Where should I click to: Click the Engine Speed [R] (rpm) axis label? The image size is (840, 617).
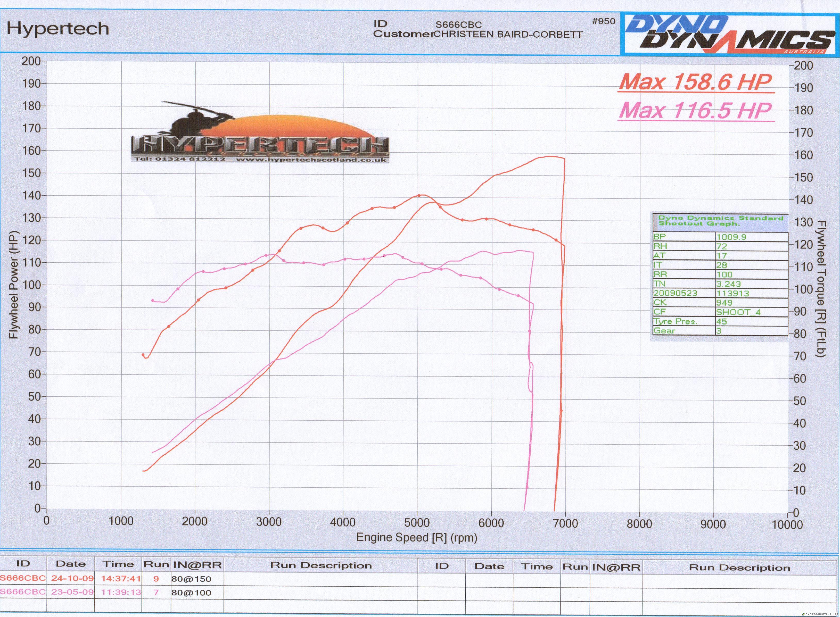click(x=417, y=537)
